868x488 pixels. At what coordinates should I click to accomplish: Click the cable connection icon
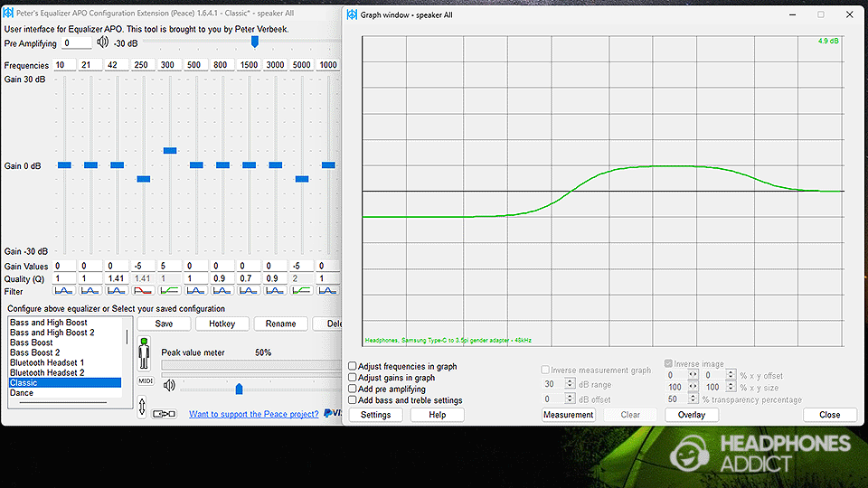click(x=164, y=414)
